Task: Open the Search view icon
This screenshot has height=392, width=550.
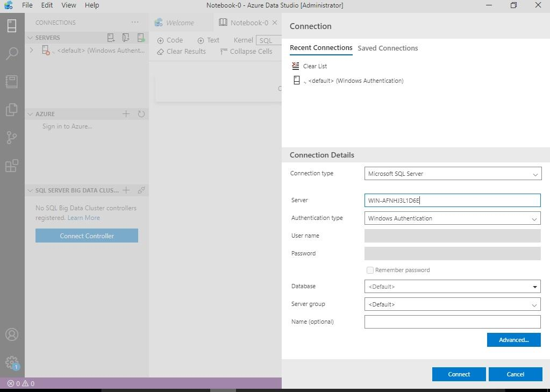Action: [x=12, y=54]
